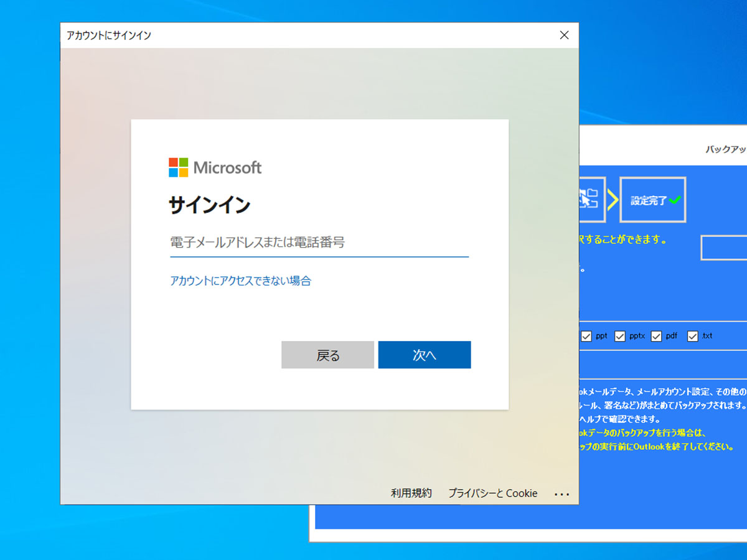Click the backup window's バックアップ title text
747x560 pixels.
click(x=725, y=150)
